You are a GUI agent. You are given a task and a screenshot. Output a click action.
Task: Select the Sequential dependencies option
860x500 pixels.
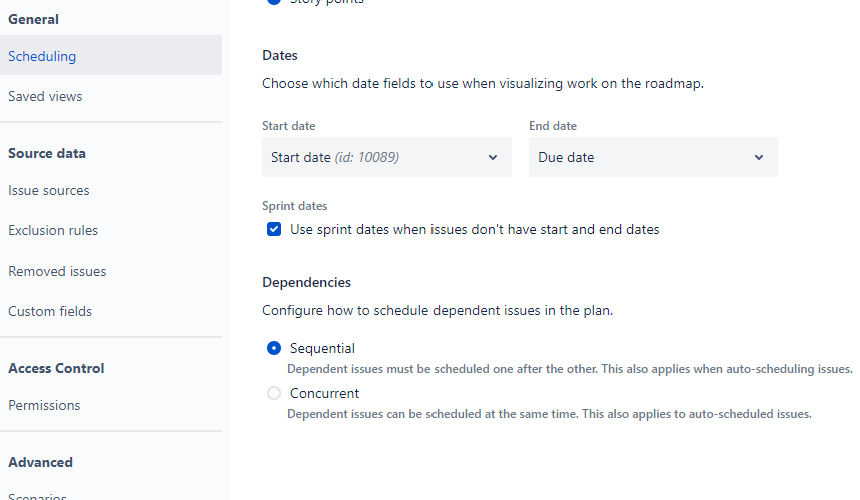274,348
